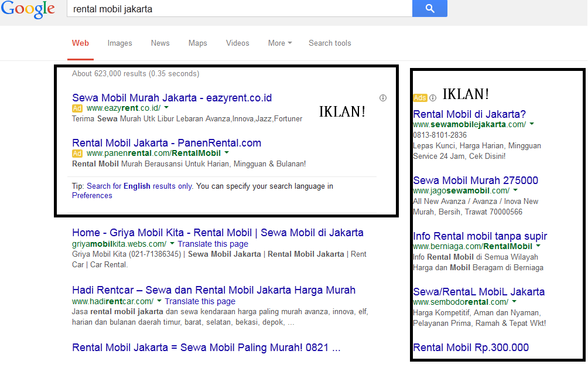Switch to the News tab
The height and width of the screenshot is (388, 588).
pyautogui.click(x=160, y=43)
